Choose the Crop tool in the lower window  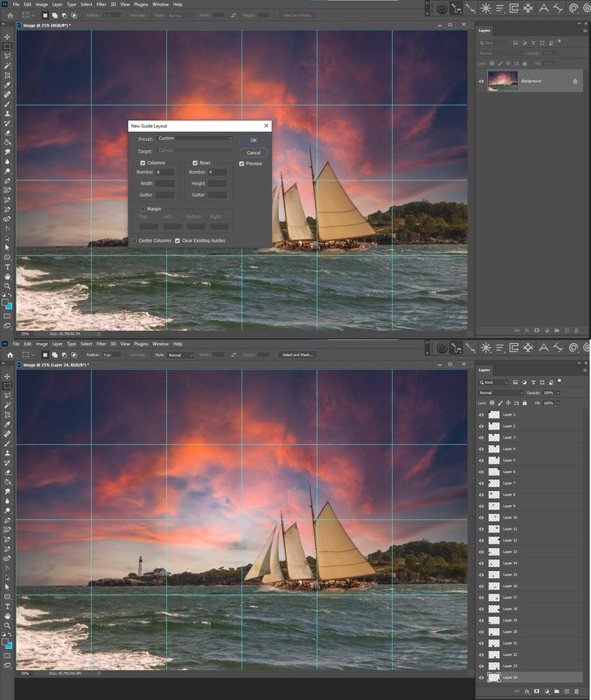pyautogui.click(x=7, y=415)
